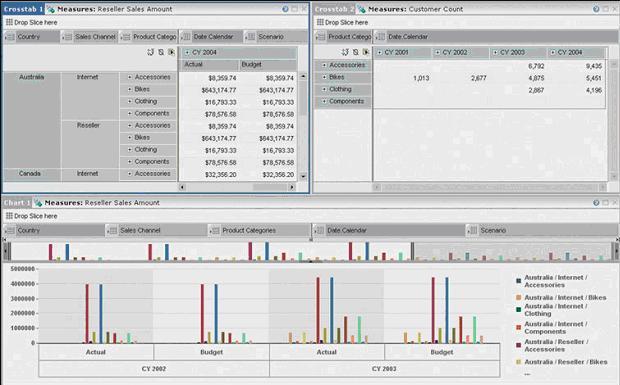Click Measures icon in Chart 1 header
Viewport: 620px width, 385px height.
pyautogui.click(x=38, y=203)
